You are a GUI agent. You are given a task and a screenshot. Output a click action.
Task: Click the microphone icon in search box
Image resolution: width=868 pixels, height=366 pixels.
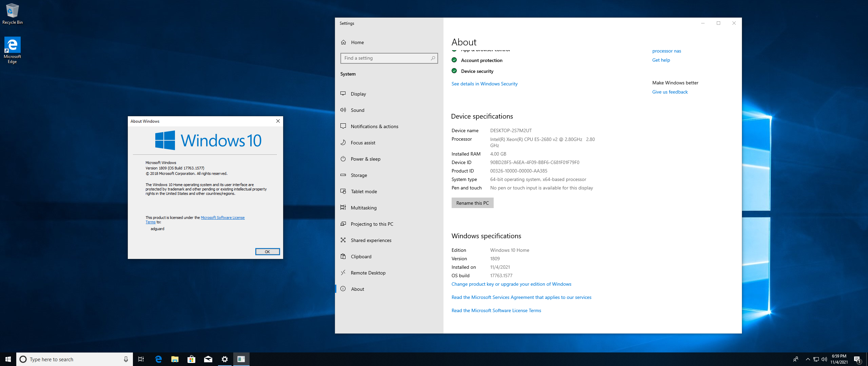click(126, 359)
